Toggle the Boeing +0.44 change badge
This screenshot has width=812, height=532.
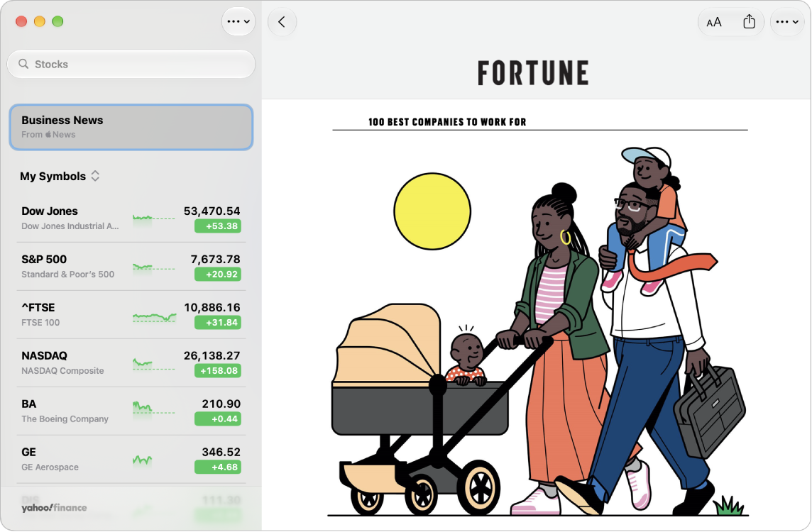coord(217,419)
